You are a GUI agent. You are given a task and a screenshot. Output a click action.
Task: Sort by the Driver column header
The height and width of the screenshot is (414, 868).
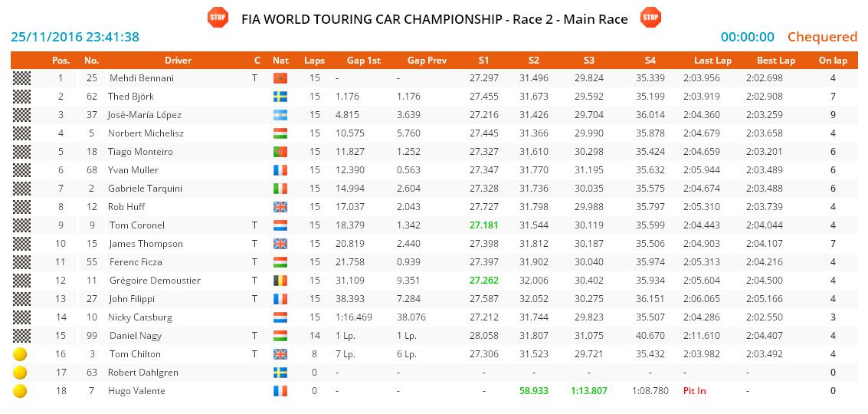(178, 60)
